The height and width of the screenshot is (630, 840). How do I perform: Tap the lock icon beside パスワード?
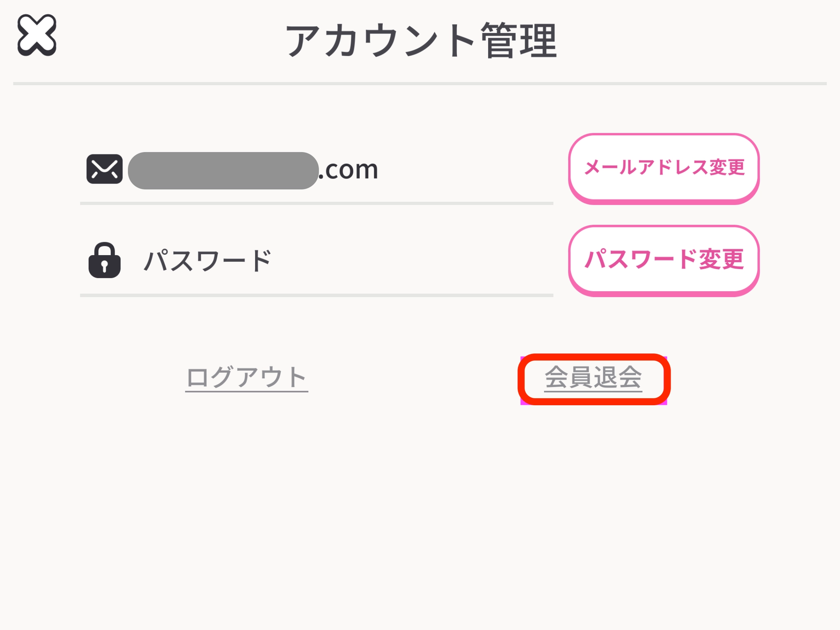[104, 260]
